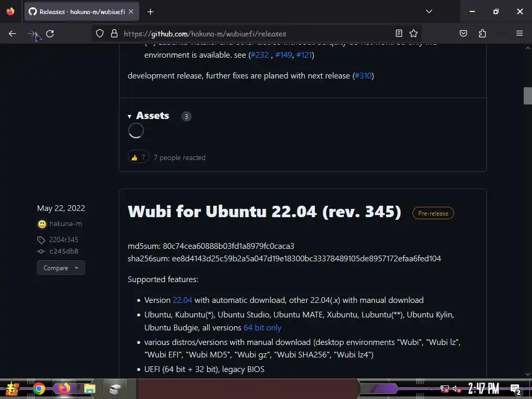Click the network status tray icon
This screenshot has width=532, height=399.
pyautogui.click(x=444, y=389)
